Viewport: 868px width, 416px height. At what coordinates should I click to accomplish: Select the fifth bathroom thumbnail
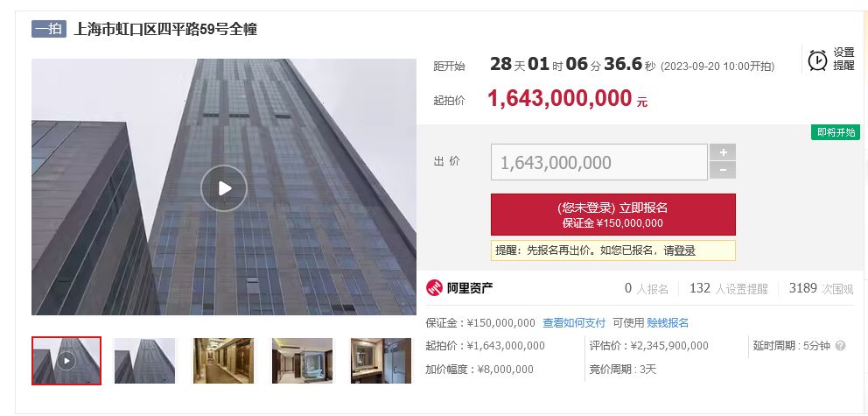381,361
